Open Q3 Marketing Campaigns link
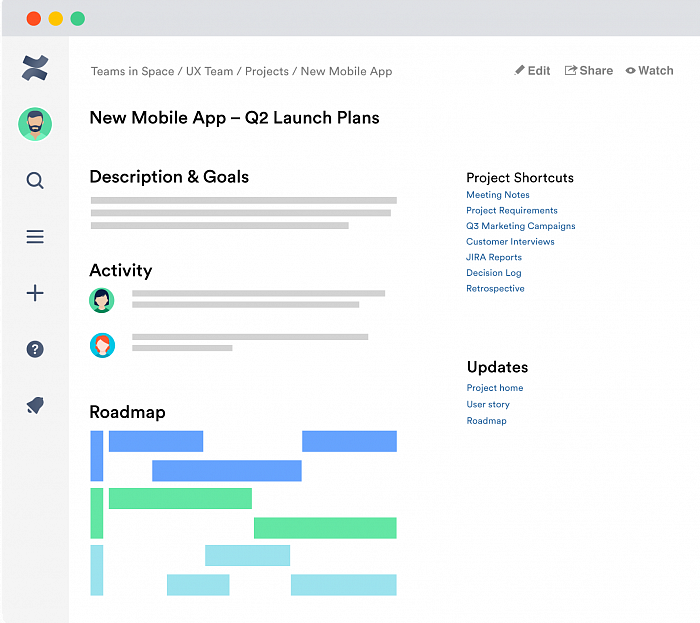The image size is (700, 623). [521, 226]
